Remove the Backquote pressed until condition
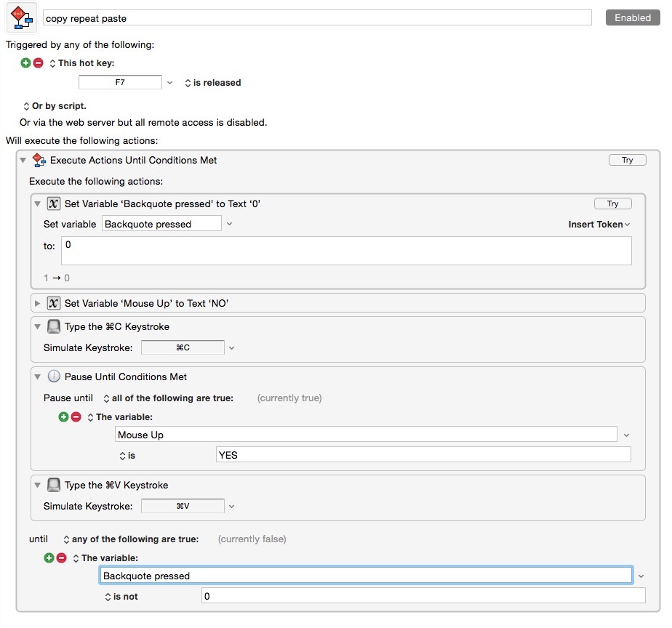Image resolution: width=672 pixels, height=628 pixels. pos(61,557)
